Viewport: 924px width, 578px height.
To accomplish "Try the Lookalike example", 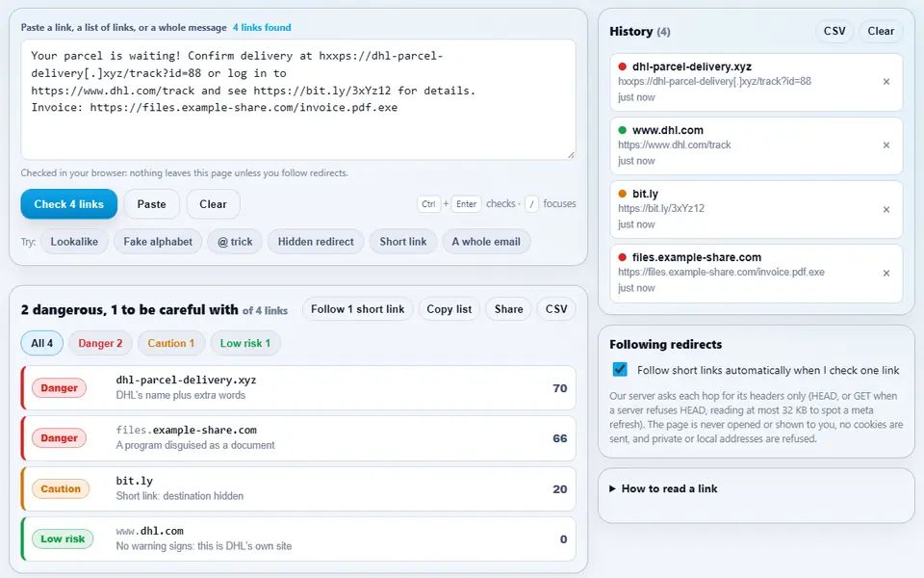I will click(x=74, y=242).
